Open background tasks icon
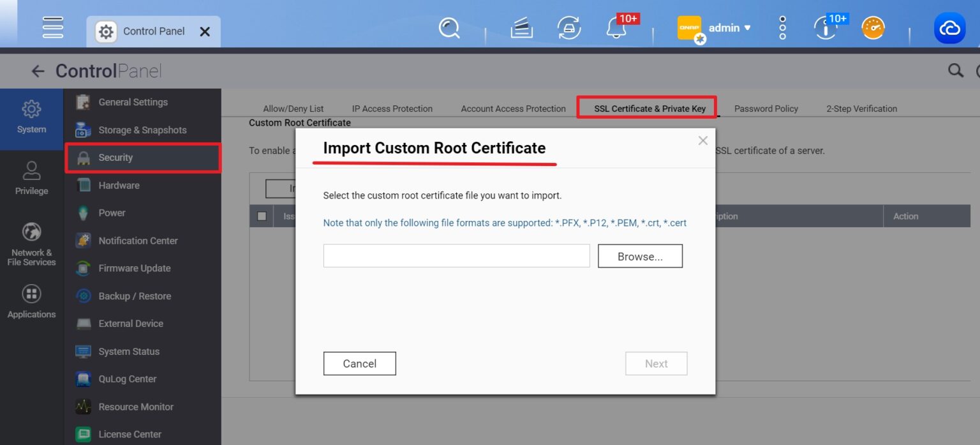This screenshot has width=980, height=445. (521, 28)
